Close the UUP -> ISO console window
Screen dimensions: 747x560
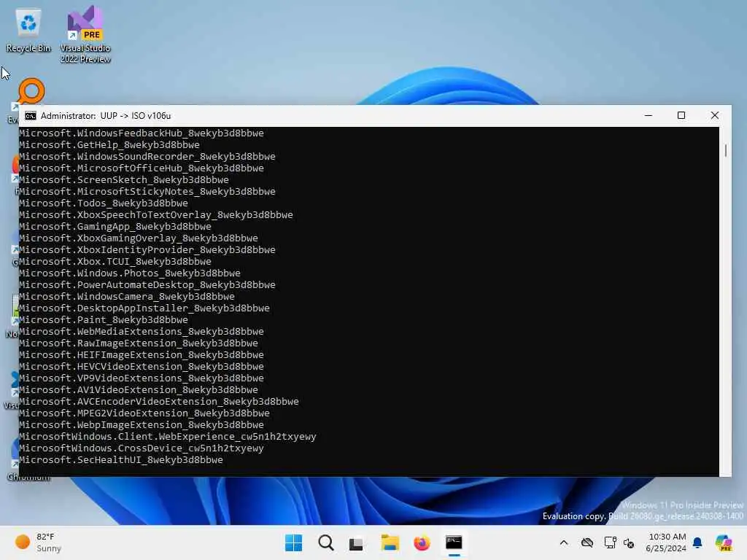click(715, 116)
